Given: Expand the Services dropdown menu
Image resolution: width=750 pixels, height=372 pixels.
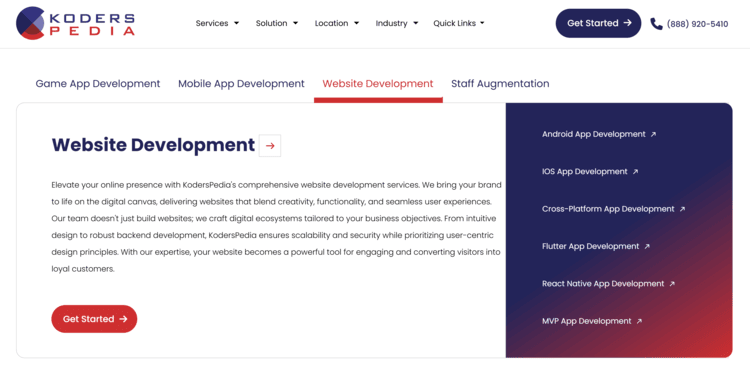Looking at the screenshot, I should [x=217, y=23].
